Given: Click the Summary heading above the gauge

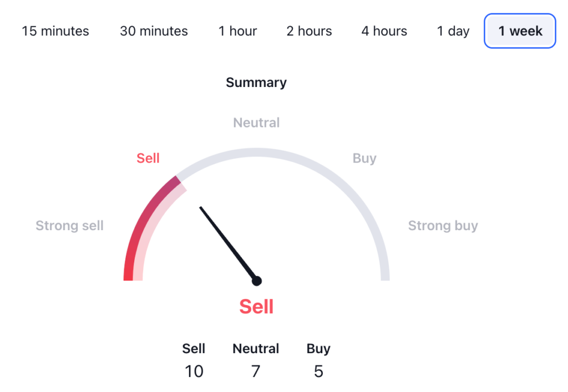Looking at the screenshot, I should coord(256,83).
